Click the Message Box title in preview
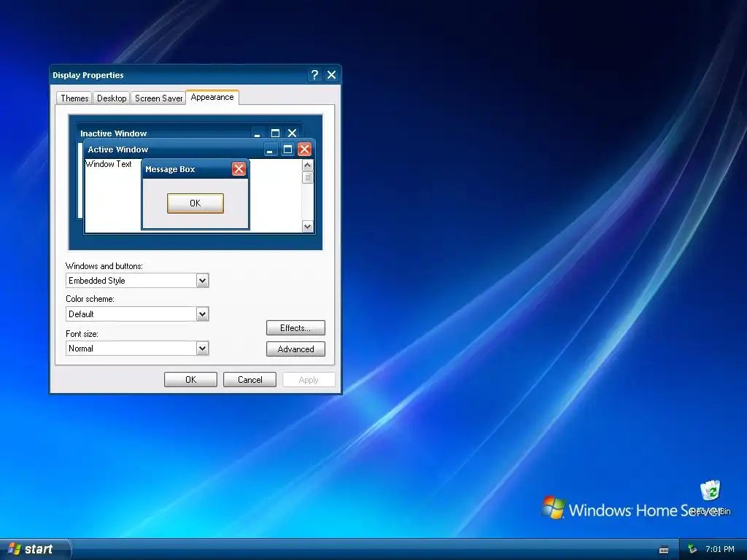 (170, 169)
